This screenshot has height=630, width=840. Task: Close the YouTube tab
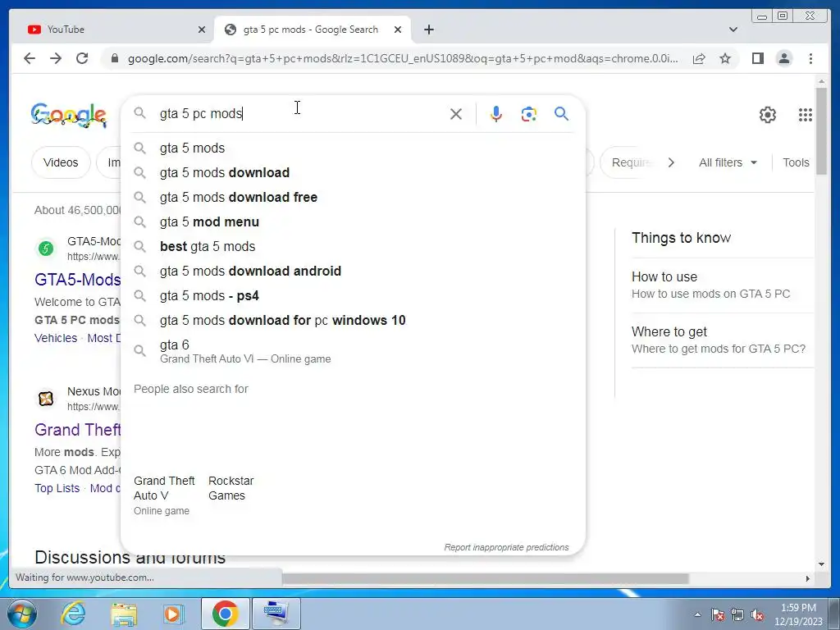(x=202, y=30)
